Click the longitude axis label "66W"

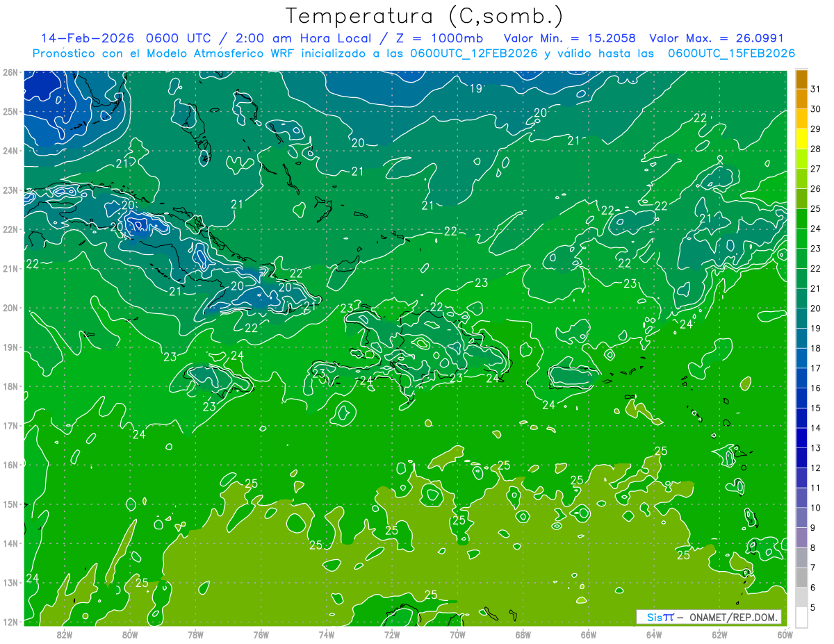589,634
